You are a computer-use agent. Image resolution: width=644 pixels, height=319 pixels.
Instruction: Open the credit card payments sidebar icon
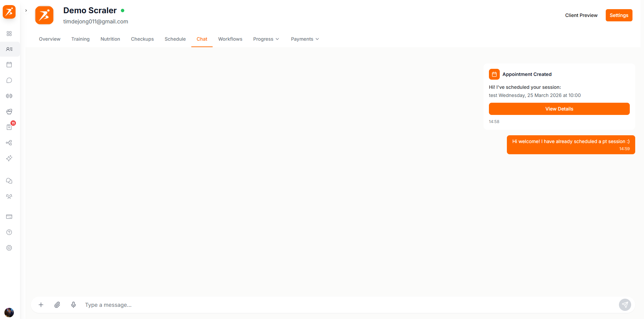click(9, 217)
